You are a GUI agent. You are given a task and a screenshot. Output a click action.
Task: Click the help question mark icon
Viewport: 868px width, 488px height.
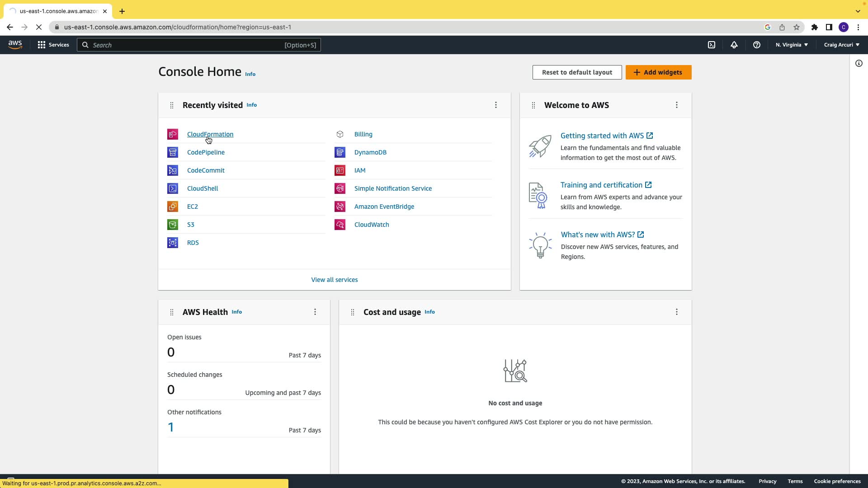point(756,45)
